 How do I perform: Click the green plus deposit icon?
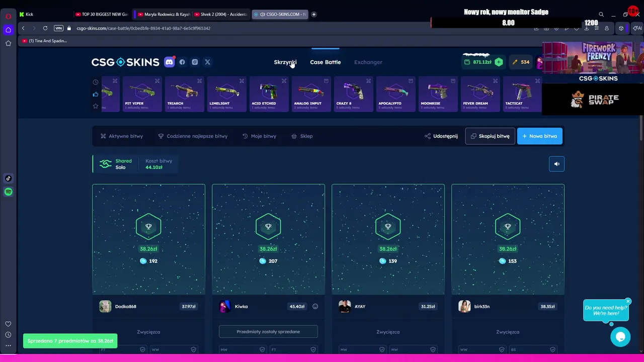click(x=499, y=62)
